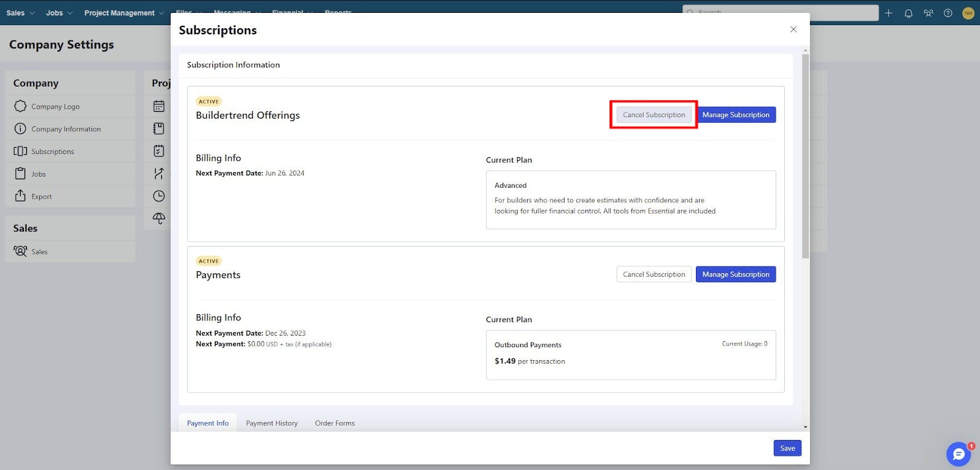The height and width of the screenshot is (470, 980).
Task: Click 'Dec 26, 2023' payment date
Action: coord(285,333)
